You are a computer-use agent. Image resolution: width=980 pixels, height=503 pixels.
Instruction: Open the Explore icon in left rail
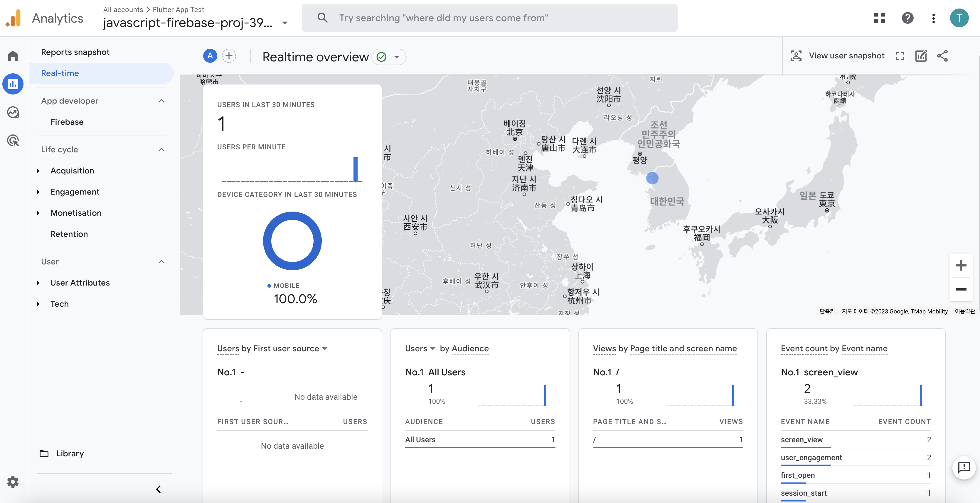[13, 112]
